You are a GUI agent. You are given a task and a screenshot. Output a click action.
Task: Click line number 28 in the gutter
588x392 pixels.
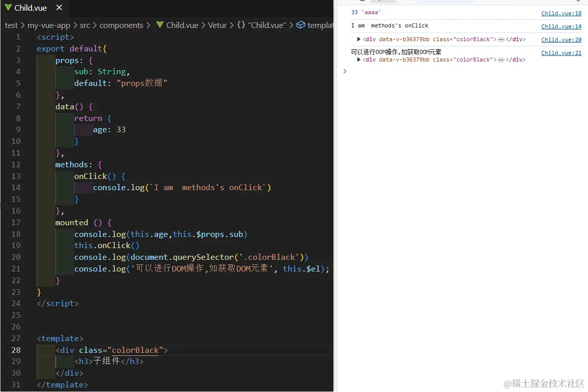click(16, 350)
